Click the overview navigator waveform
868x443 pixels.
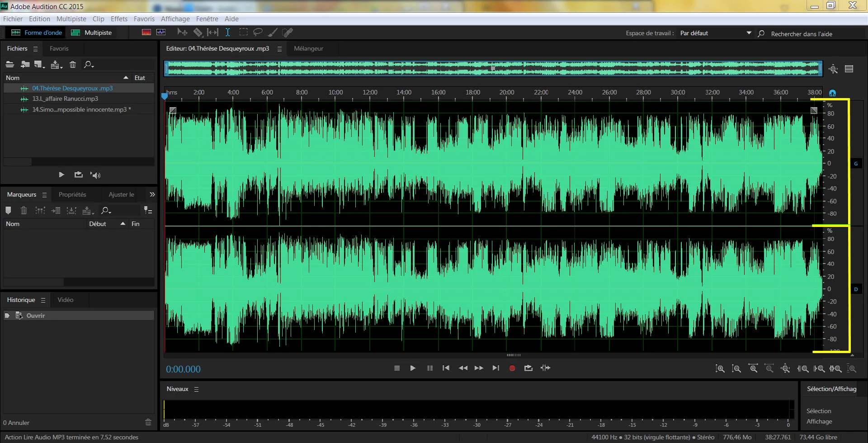click(x=493, y=68)
